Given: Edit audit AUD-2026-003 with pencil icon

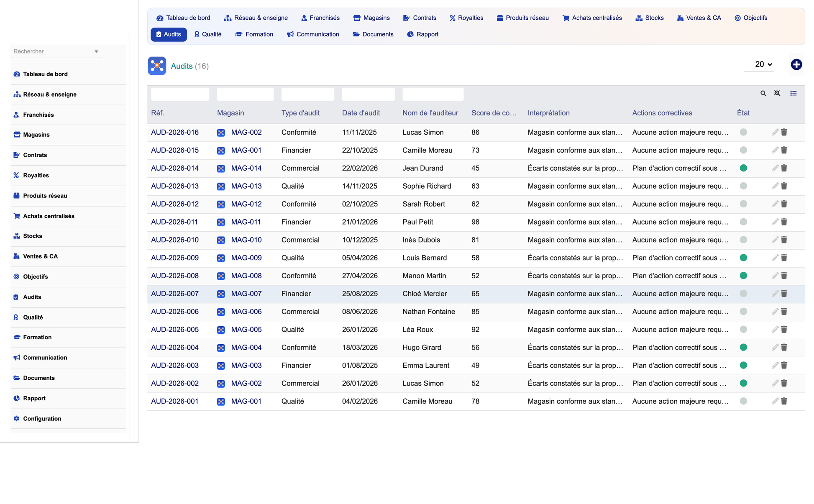Looking at the screenshot, I should (775, 366).
